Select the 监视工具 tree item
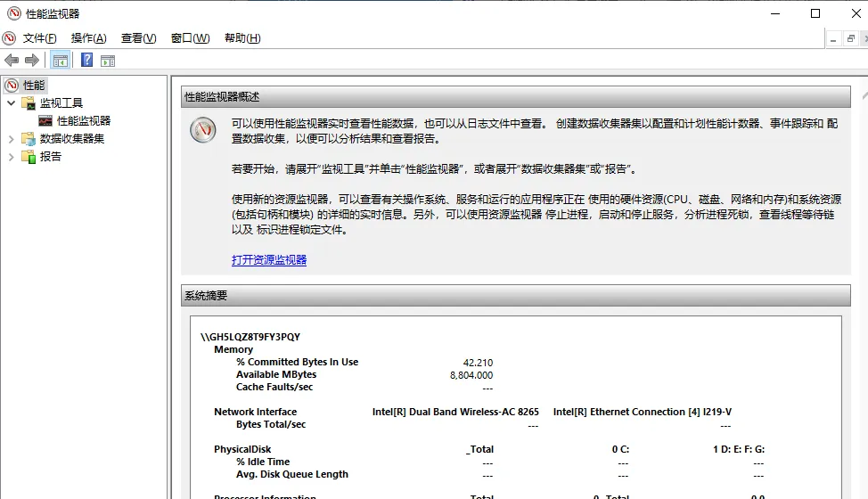 pyautogui.click(x=61, y=102)
